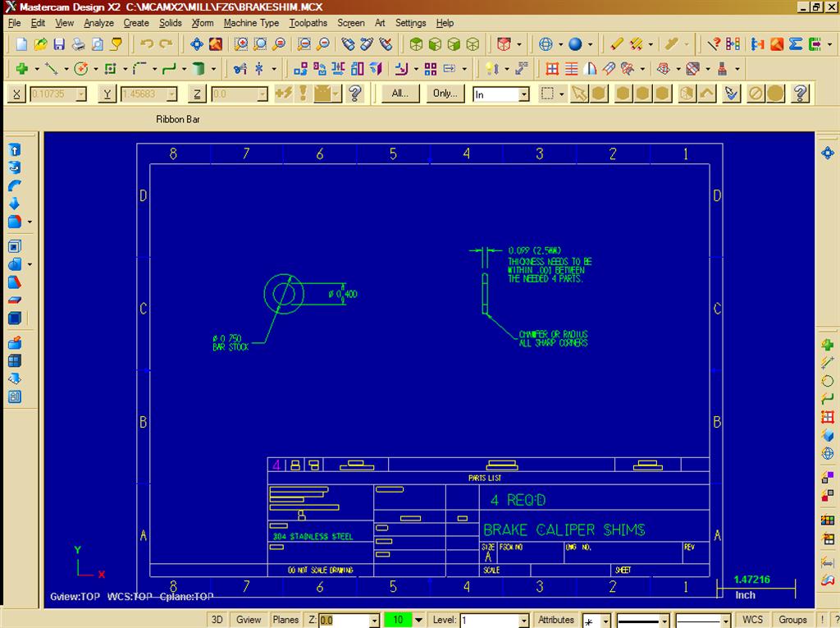
Task: Open the Create menu
Action: (x=136, y=23)
